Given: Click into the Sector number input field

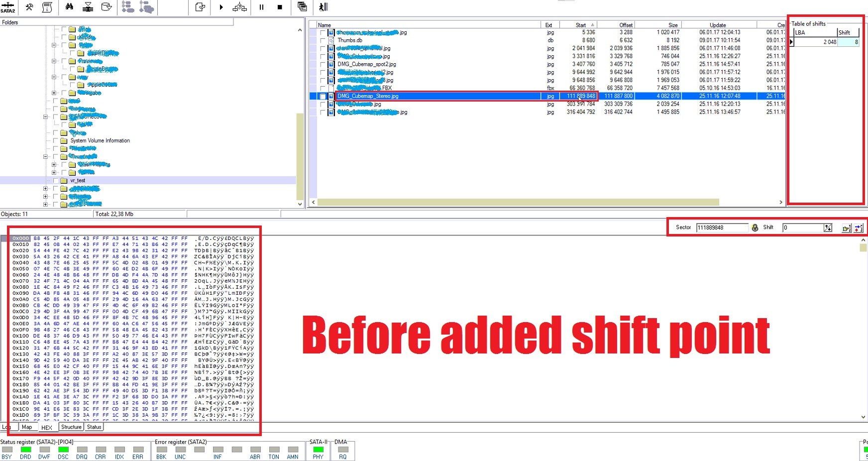Looking at the screenshot, I should [721, 228].
